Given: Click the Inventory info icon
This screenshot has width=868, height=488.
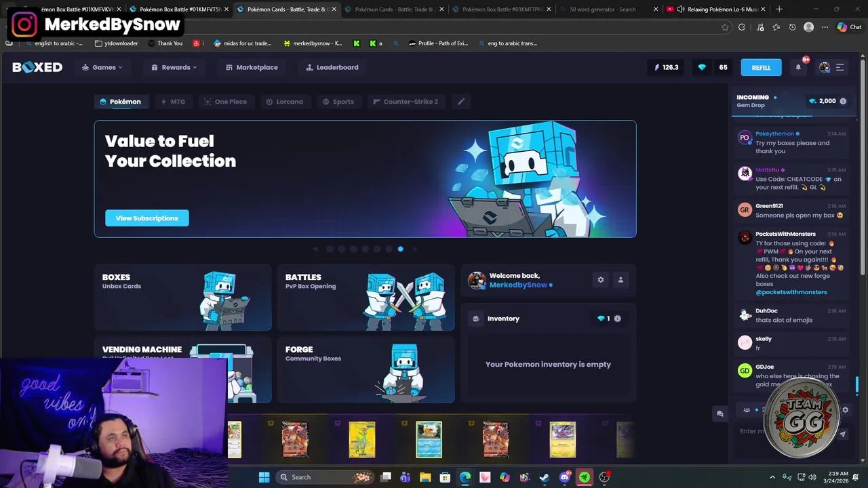Looking at the screenshot, I should pos(617,319).
